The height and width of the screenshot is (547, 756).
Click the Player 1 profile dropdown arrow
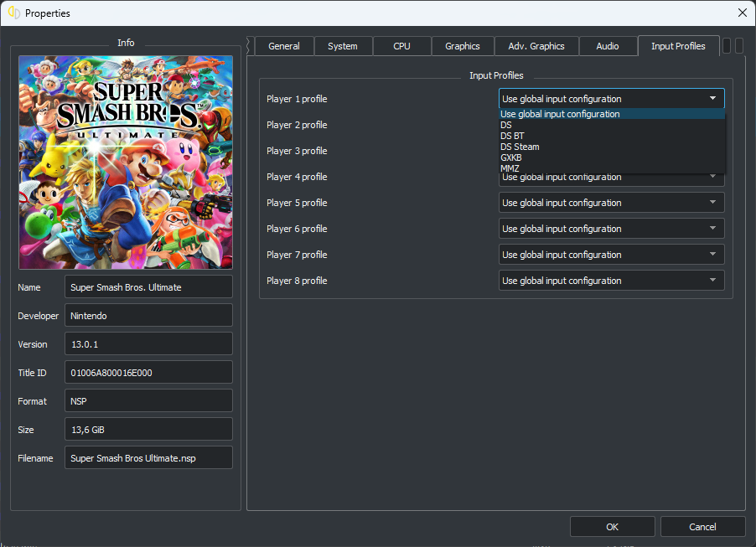point(712,99)
